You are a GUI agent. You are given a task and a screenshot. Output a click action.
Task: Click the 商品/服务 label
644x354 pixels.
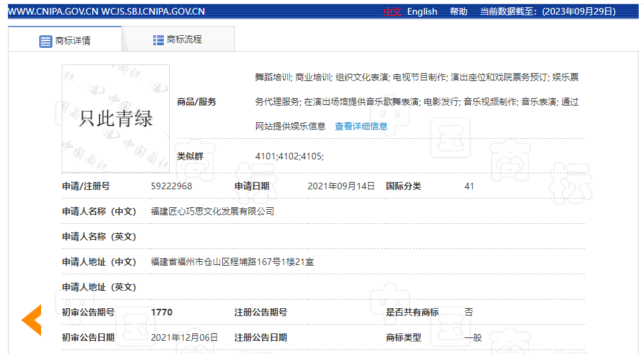click(x=196, y=102)
